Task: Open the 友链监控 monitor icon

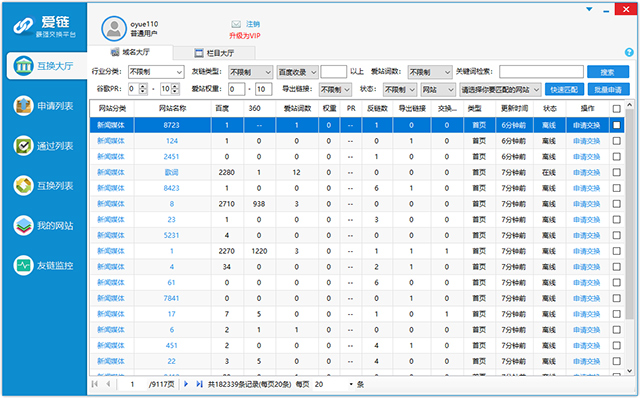Action: pyautogui.click(x=23, y=265)
